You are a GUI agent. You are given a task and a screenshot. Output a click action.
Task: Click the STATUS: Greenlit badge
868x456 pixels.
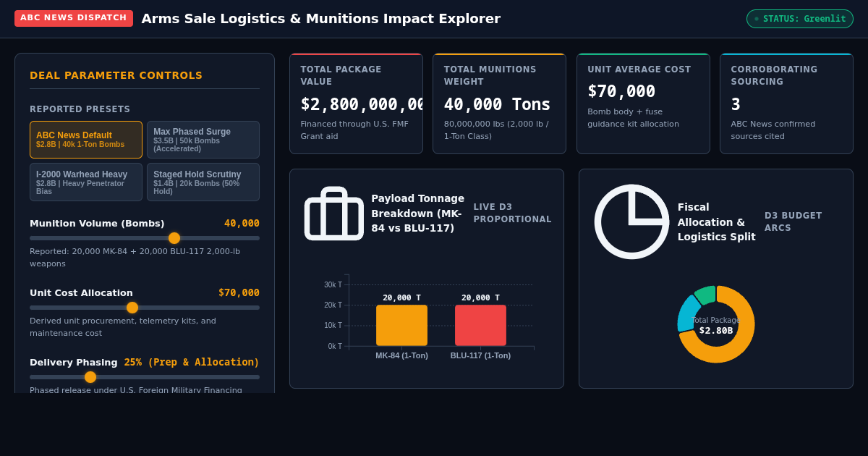tap(800, 19)
